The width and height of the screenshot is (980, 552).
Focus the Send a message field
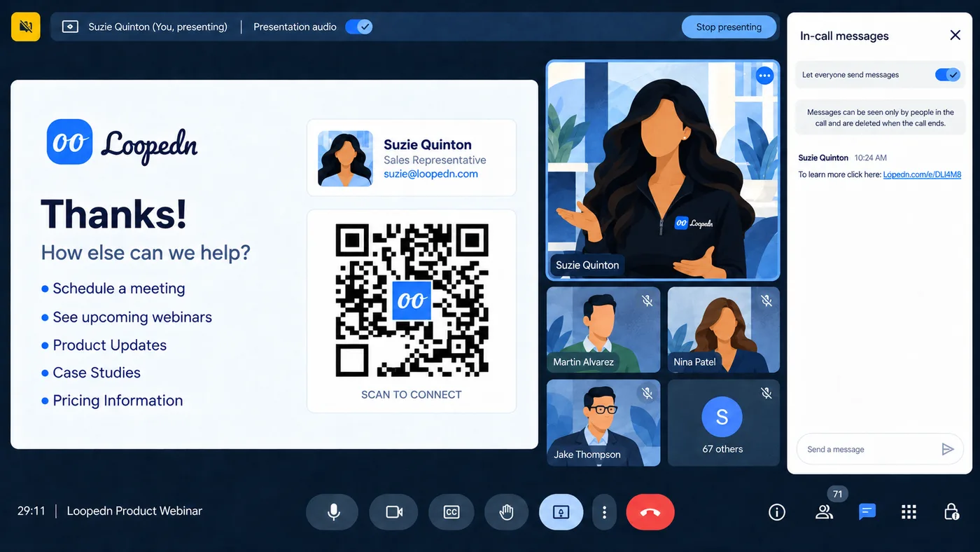(880, 449)
